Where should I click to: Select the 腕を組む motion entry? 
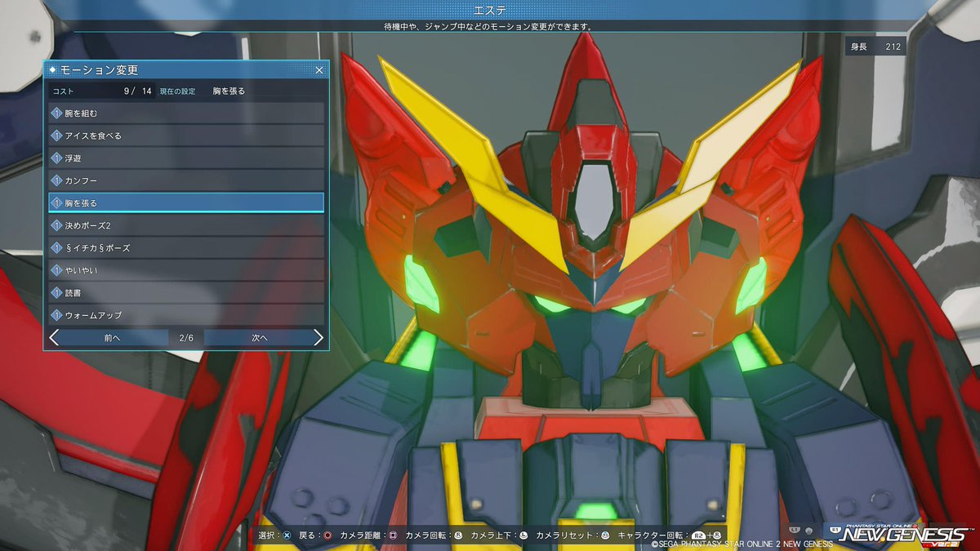click(186, 113)
